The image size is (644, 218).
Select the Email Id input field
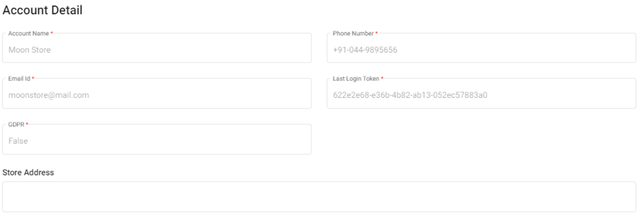(157, 95)
